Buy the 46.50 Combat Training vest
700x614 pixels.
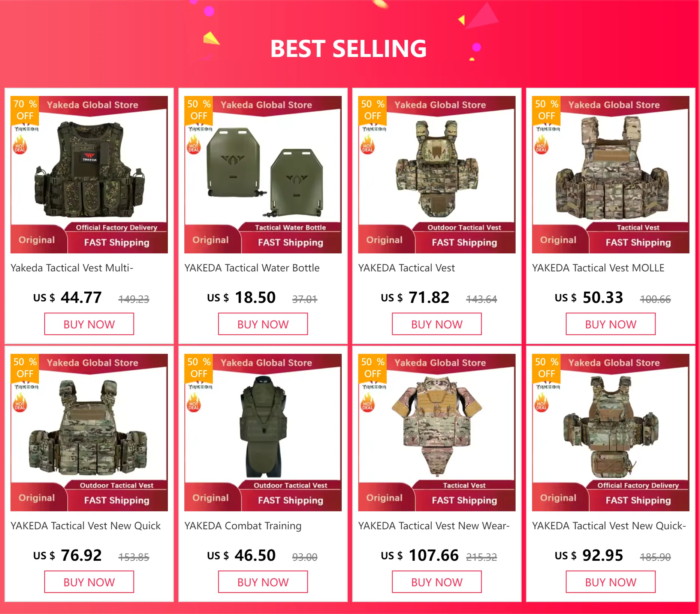click(x=263, y=582)
